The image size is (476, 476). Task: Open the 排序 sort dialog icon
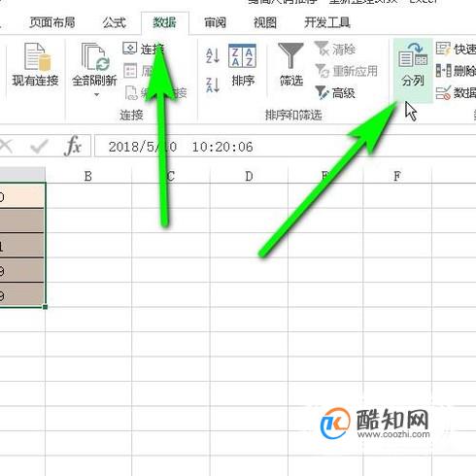(x=243, y=65)
